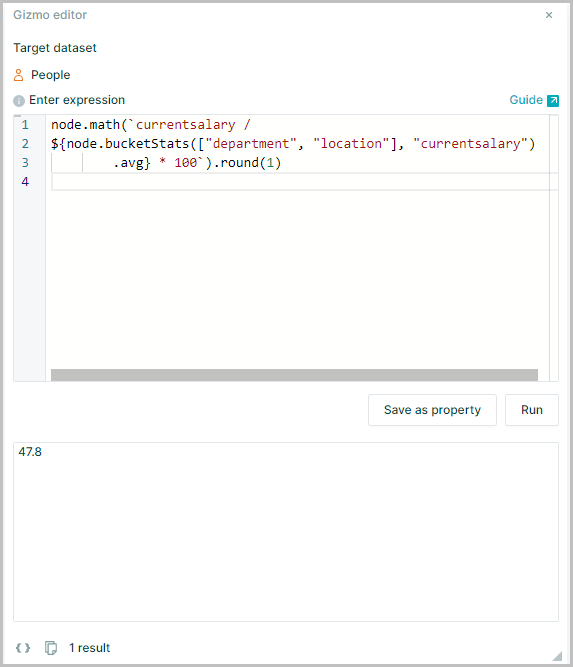Place cursor on empty line 4
The image size is (573, 667).
tap(300, 182)
